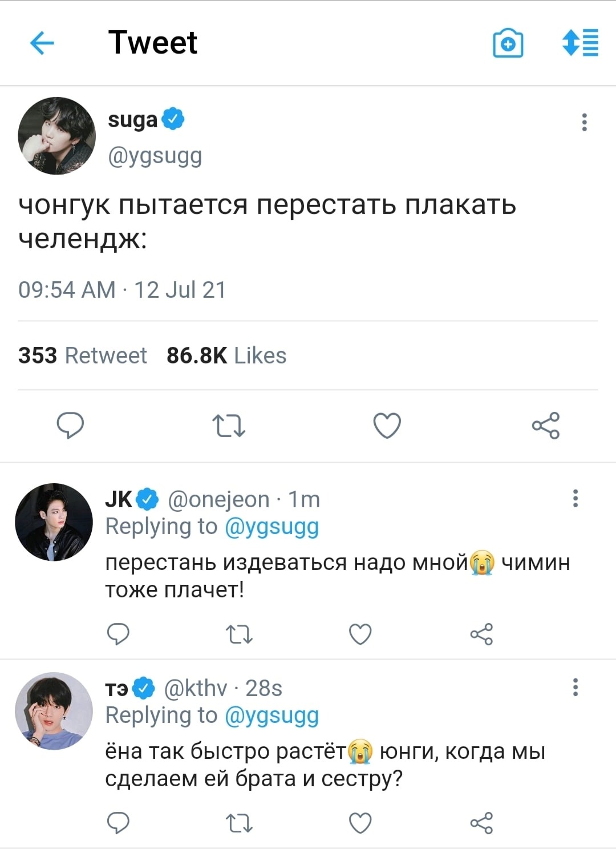Image resolution: width=616 pixels, height=849 pixels.
Task: Tap the back arrow in the header
Action: coord(42,43)
